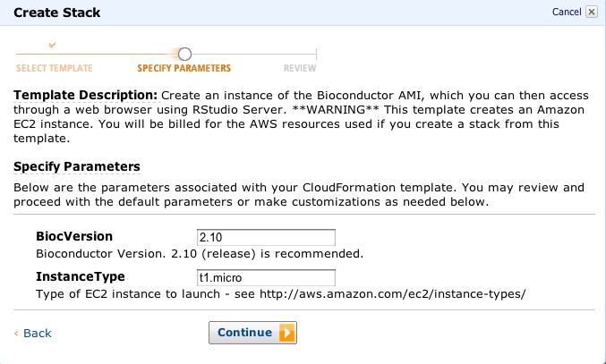
Task: Select the SELECT TEMPLATE step label
Action: (x=54, y=68)
